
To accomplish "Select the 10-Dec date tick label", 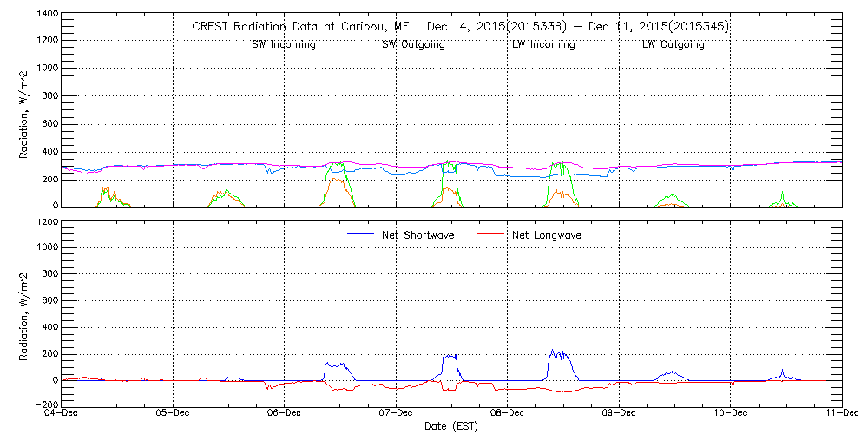I will (x=730, y=414).
